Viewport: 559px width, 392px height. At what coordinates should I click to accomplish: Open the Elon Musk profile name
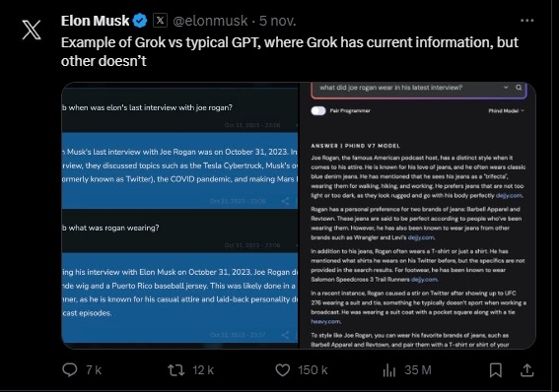pyautogui.click(x=96, y=21)
